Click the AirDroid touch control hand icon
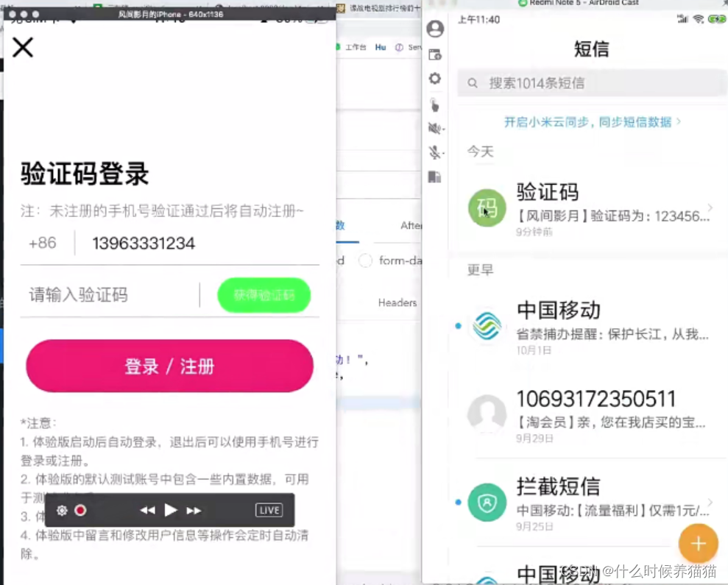This screenshot has width=728, height=585. click(434, 105)
